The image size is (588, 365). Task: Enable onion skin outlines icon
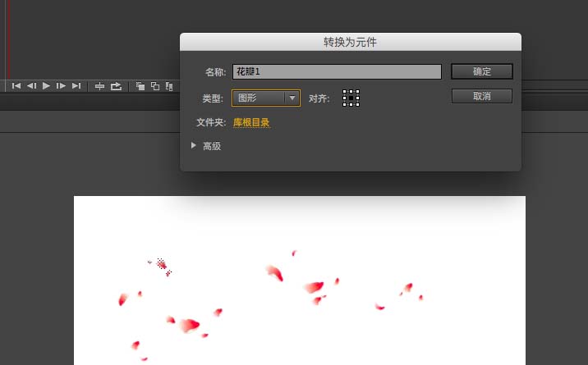[155, 86]
